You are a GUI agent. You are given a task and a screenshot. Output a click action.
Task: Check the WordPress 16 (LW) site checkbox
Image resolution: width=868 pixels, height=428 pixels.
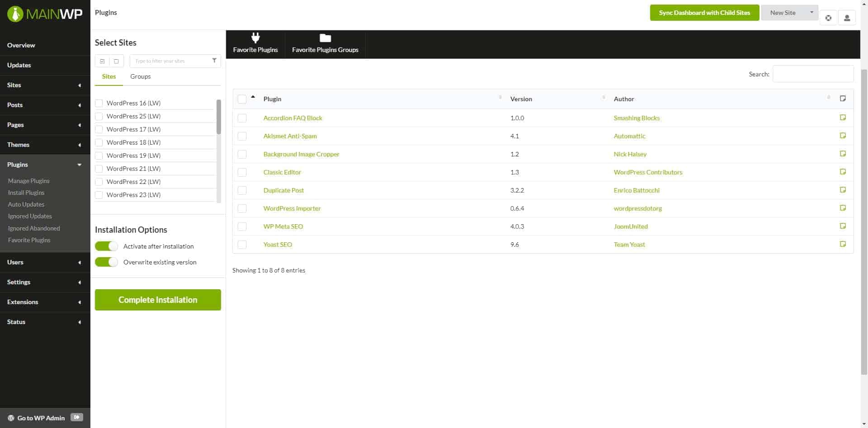coord(99,103)
